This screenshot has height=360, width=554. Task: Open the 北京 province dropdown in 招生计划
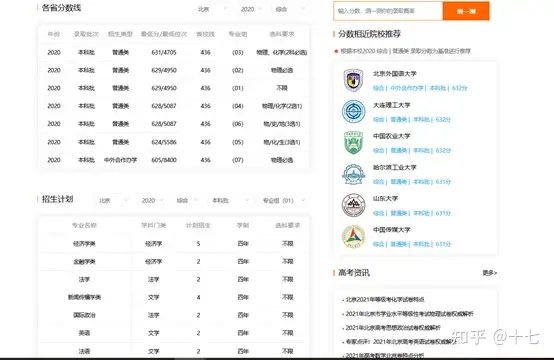click(113, 200)
